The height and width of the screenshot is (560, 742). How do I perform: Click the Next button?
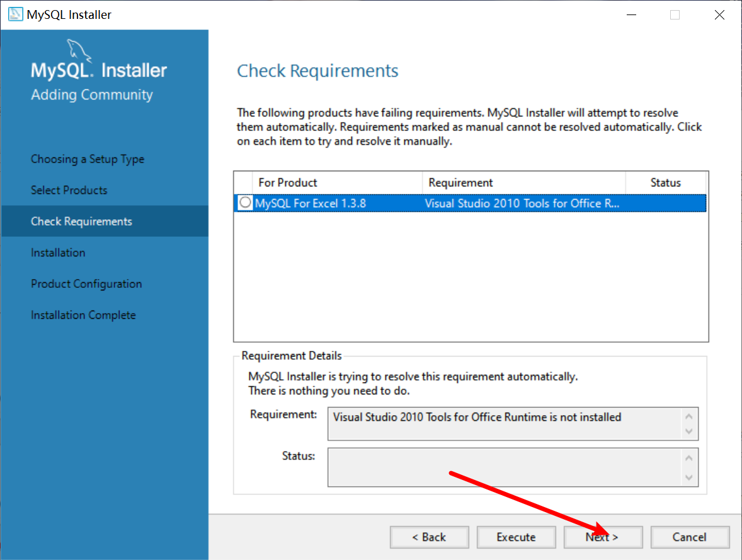point(603,537)
